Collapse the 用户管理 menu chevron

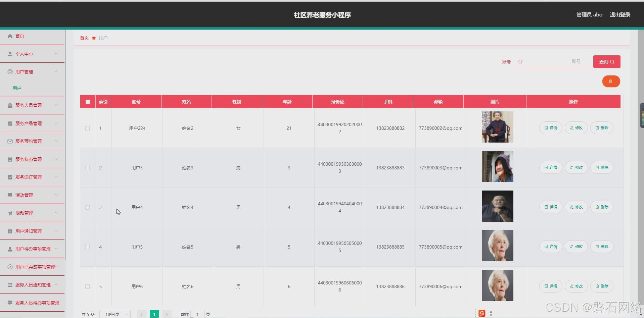pos(56,71)
